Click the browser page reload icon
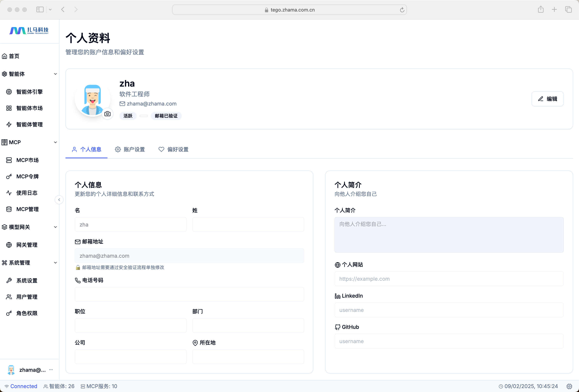 tap(402, 10)
